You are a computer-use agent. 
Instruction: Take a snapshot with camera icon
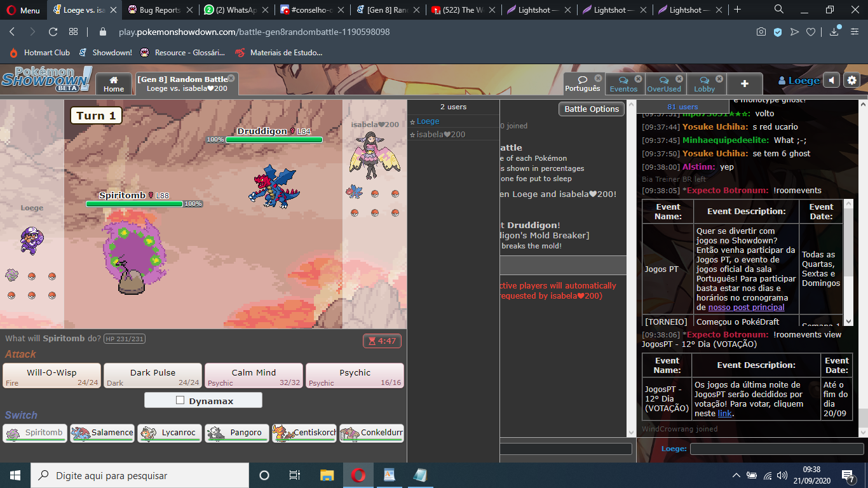pyautogui.click(x=761, y=32)
